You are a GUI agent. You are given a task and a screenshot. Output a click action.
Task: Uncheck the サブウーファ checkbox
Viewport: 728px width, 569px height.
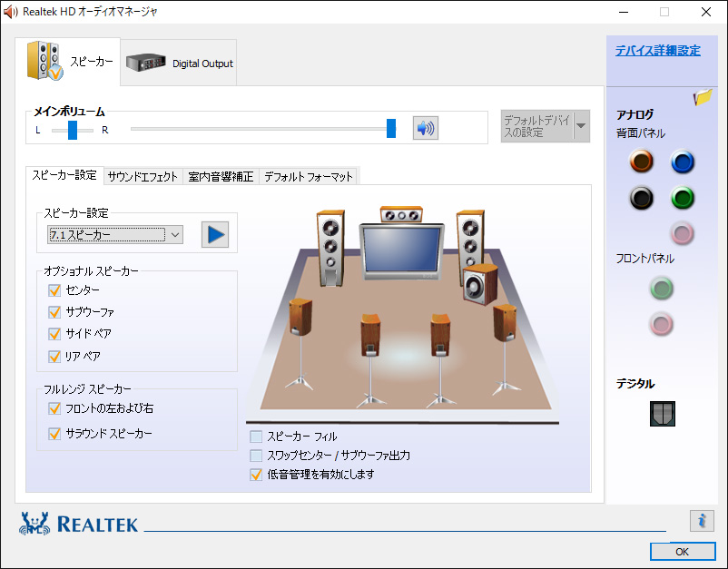[x=54, y=312]
